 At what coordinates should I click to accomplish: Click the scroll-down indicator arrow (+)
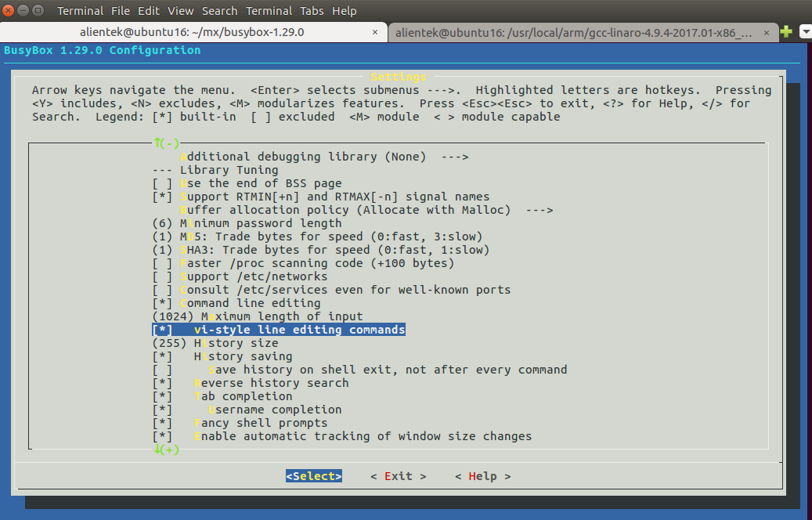(166, 450)
